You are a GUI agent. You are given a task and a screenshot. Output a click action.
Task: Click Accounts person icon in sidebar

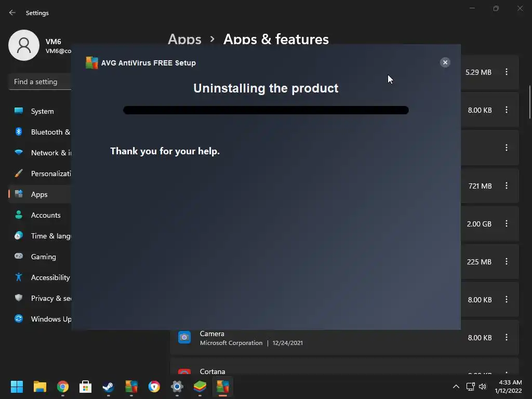tap(19, 215)
